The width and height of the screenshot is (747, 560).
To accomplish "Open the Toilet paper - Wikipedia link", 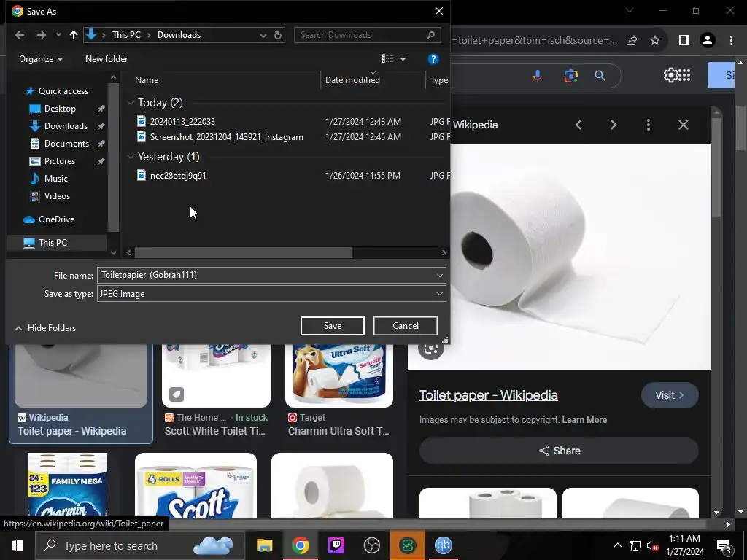I will [488, 395].
